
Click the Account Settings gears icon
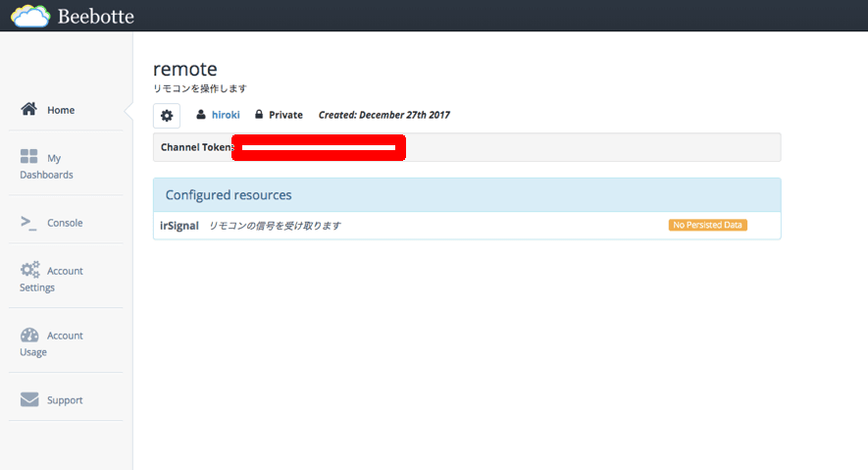tap(29, 270)
